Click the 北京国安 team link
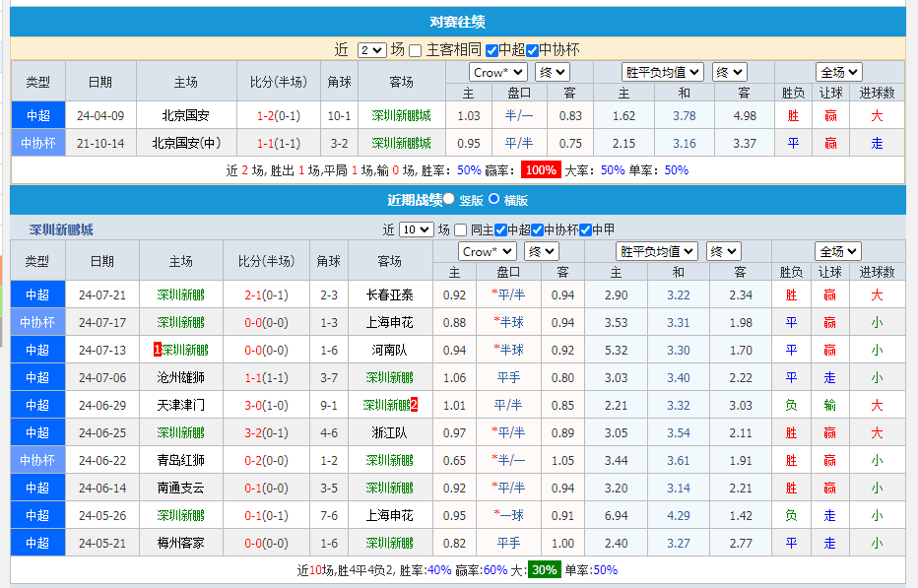The image size is (918, 588). [x=183, y=114]
